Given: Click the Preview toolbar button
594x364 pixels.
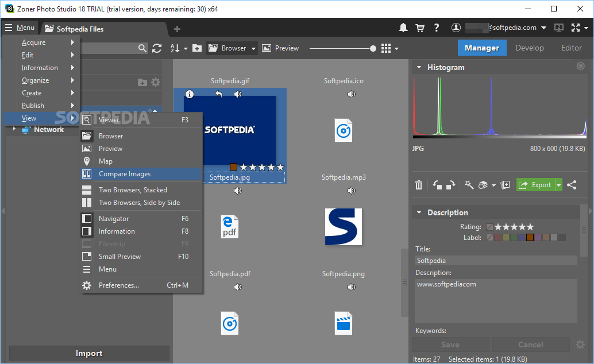Looking at the screenshot, I should (x=280, y=48).
